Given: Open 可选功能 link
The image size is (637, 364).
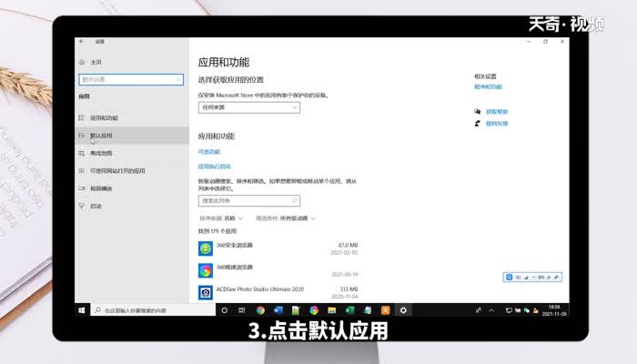Looking at the screenshot, I should 209,152.
